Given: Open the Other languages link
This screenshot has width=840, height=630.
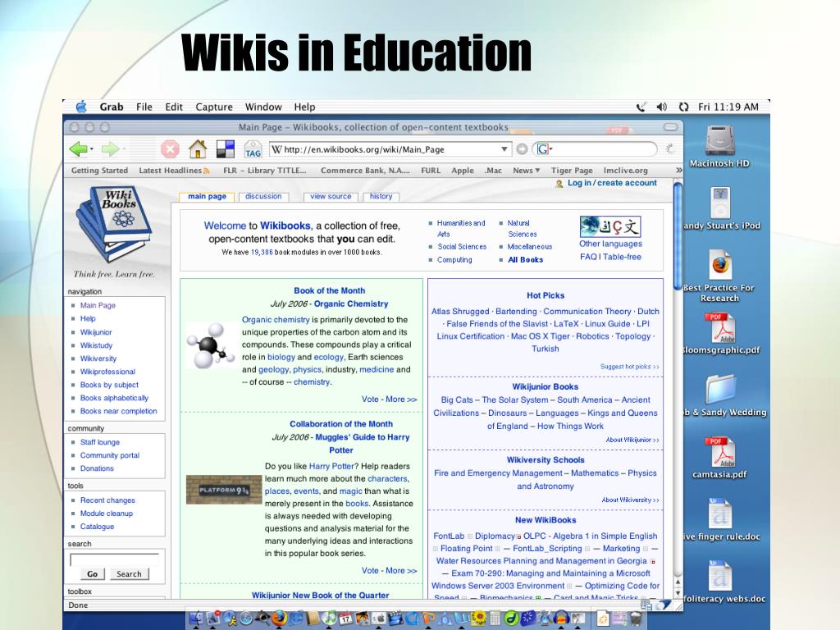Looking at the screenshot, I should coord(610,244).
